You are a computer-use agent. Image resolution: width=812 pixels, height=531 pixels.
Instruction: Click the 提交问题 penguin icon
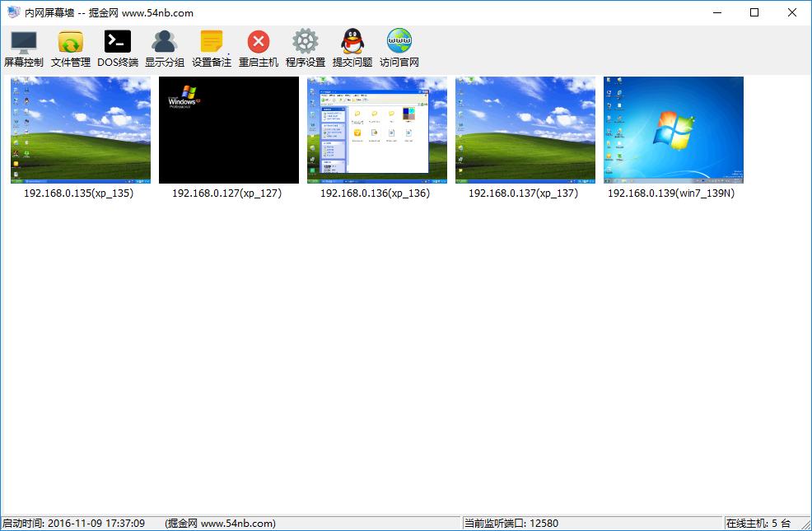[352, 49]
